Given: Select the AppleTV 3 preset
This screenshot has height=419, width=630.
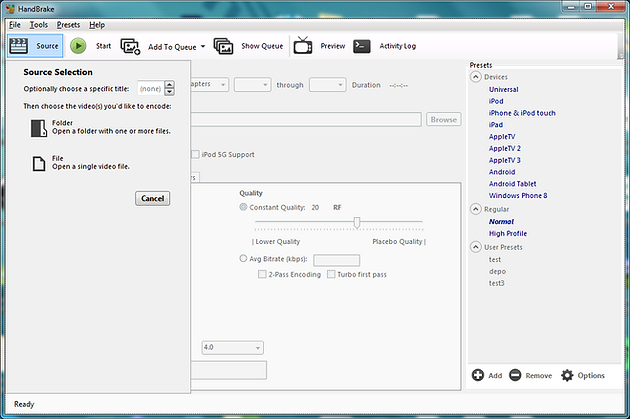Looking at the screenshot, I should tap(505, 160).
